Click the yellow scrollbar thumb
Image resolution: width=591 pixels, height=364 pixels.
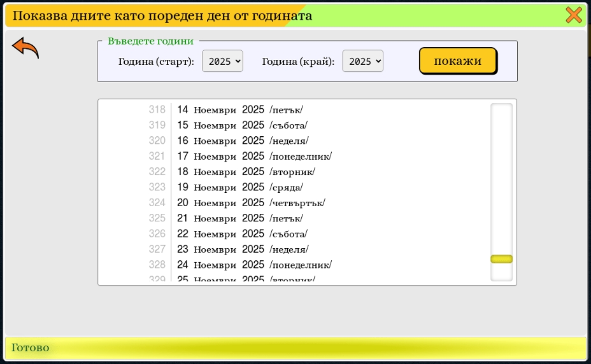pos(501,259)
